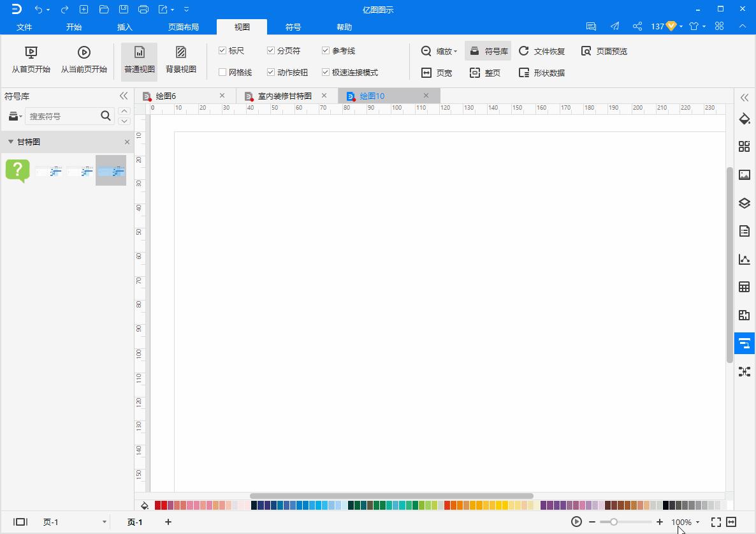
Task: Open the comments icon in top right
Action: (591, 26)
